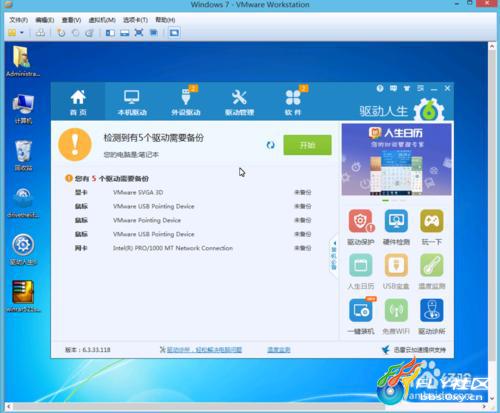Image resolution: width=500 pixels, height=413 pixels.
Task: Click VMware revert snapshot icon
Action: pos(76,33)
